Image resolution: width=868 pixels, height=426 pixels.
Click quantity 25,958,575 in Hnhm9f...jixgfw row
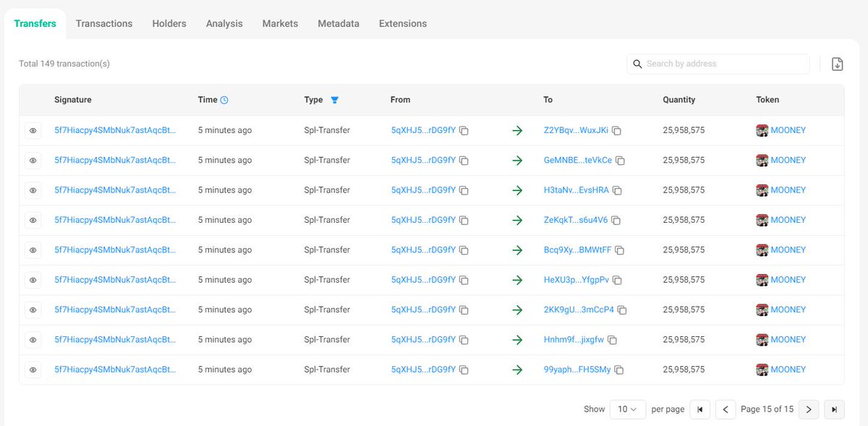[684, 339]
